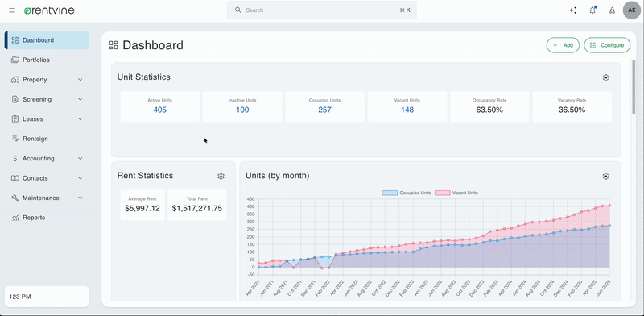Open Rent Statistics settings gear
This screenshot has height=316, width=644.
point(221,176)
